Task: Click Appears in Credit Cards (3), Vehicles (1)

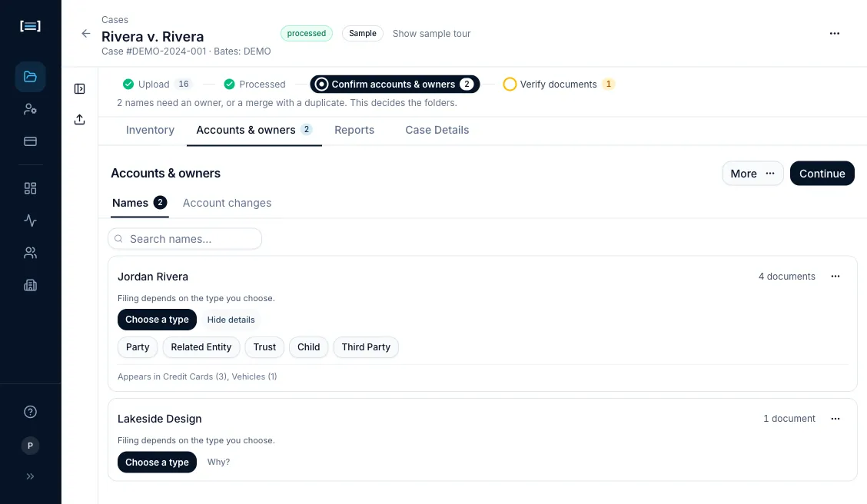Action: (x=198, y=376)
